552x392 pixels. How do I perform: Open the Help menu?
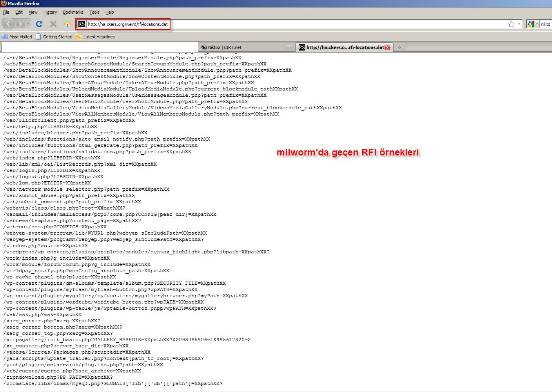click(x=110, y=12)
